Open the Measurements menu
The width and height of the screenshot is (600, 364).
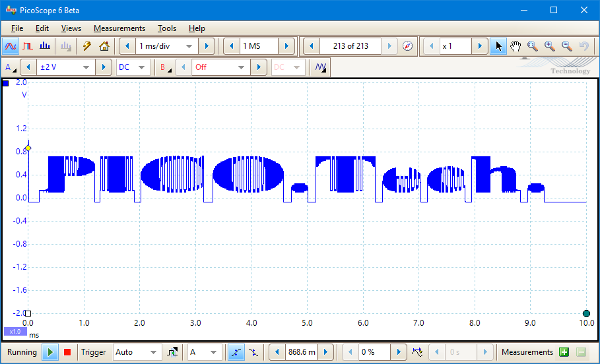tap(119, 28)
